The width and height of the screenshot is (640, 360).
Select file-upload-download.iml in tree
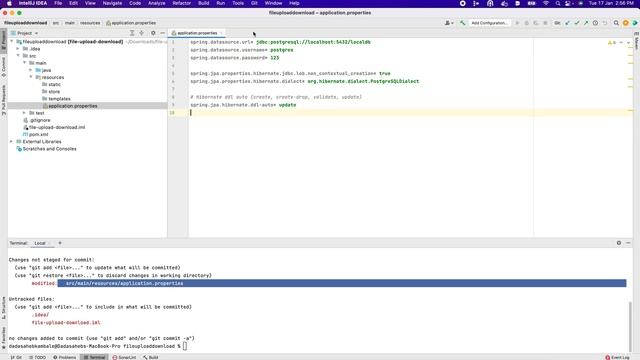coord(54,127)
